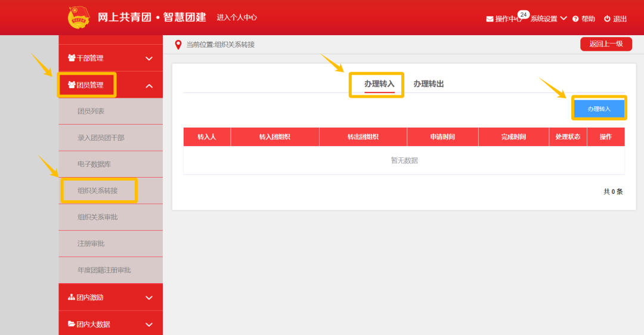Image resolution: width=644 pixels, height=335 pixels.
Task: Expand the 团内大数据 menu chevron
Action: point(149,325)
